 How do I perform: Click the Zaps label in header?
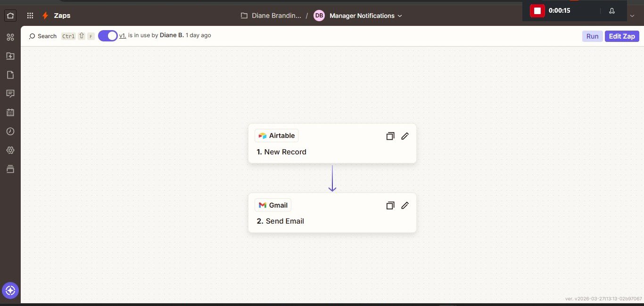(x=62, y=16)
